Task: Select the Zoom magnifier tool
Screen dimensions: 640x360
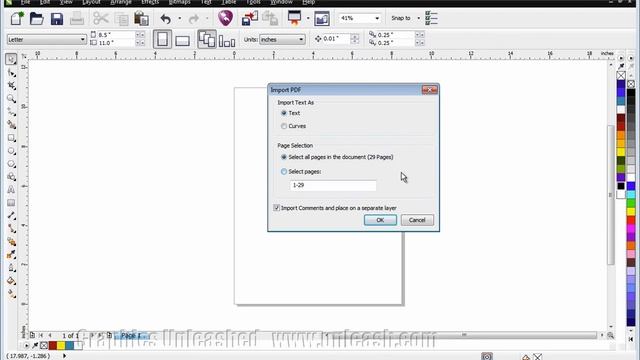Action: 11,99
